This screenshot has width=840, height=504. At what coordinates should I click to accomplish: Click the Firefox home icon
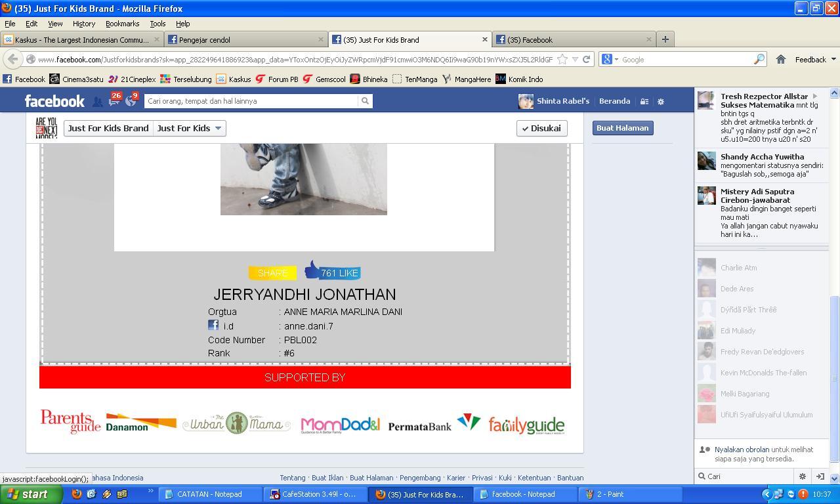[780, 59]
